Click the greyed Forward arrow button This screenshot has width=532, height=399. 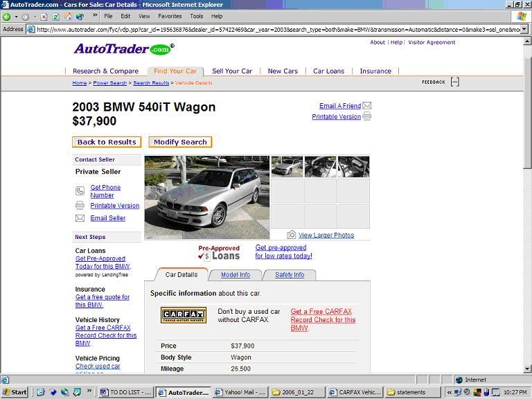tap(26, 17)
